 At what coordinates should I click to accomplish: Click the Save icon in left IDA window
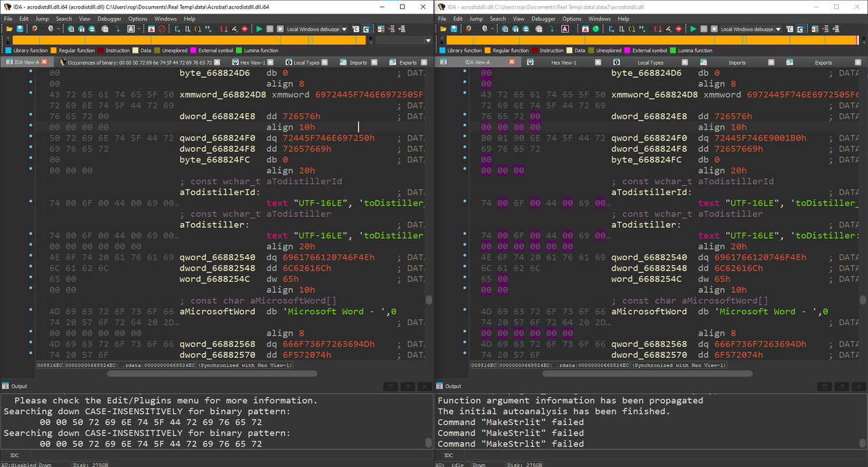click(20, 29)
